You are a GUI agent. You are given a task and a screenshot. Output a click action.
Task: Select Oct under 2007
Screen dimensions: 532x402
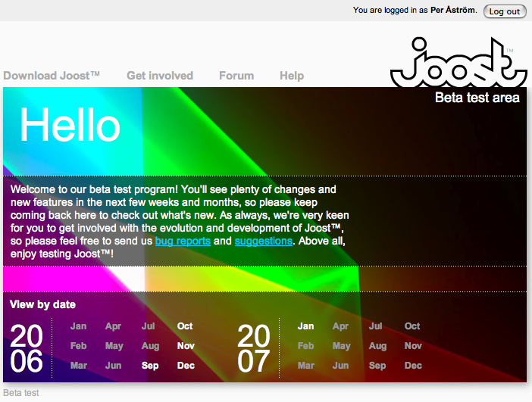(412, 326)
